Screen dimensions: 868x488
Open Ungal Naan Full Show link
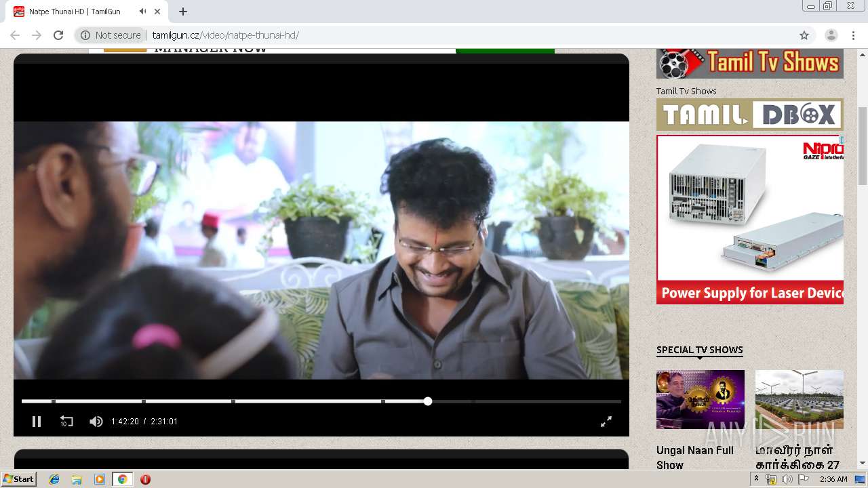[x=695, y=457]
